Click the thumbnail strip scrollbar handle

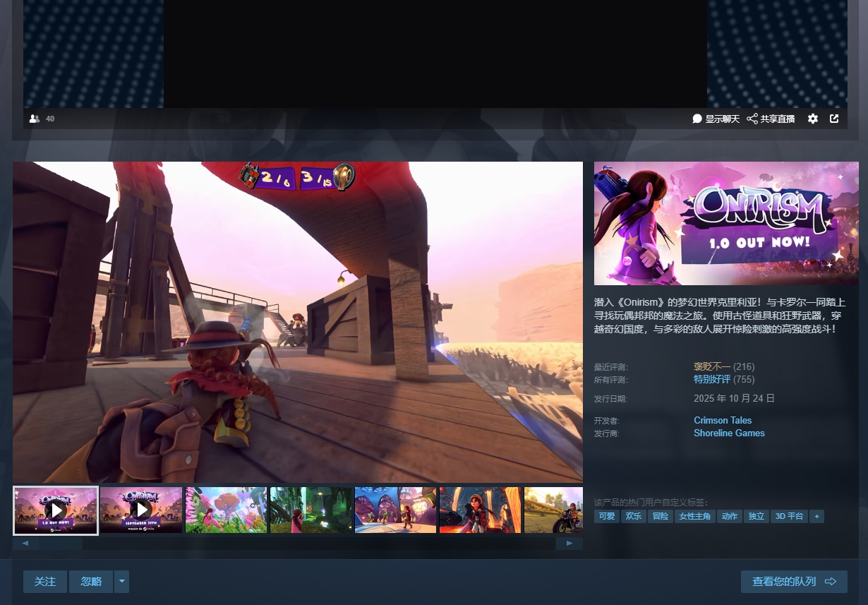point(61,544)
